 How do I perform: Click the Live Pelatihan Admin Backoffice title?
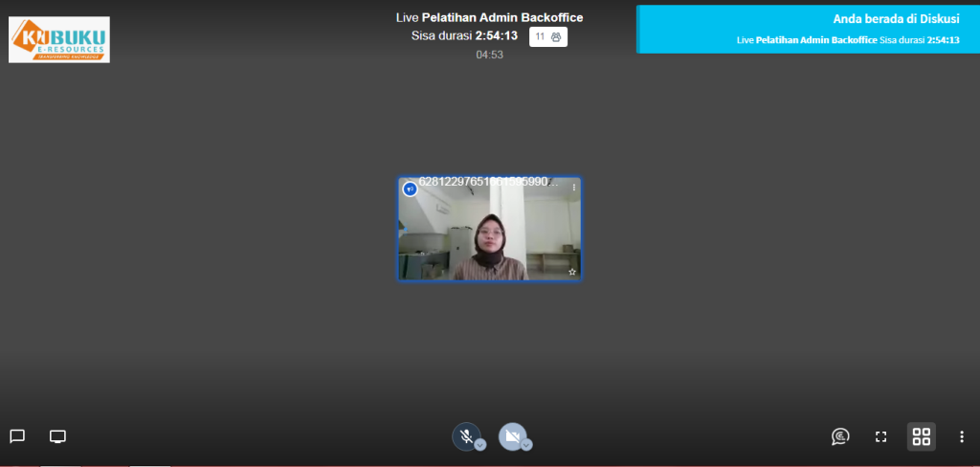click(489, 17)
